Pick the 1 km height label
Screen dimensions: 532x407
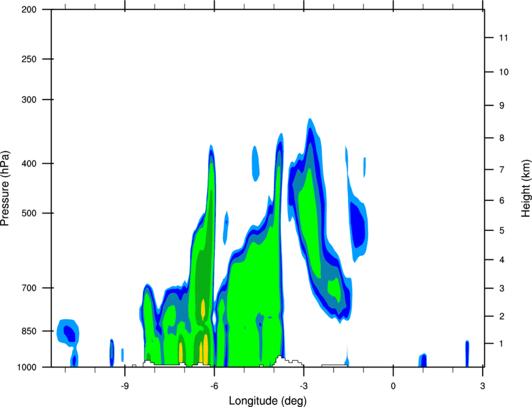click(502, 344)
